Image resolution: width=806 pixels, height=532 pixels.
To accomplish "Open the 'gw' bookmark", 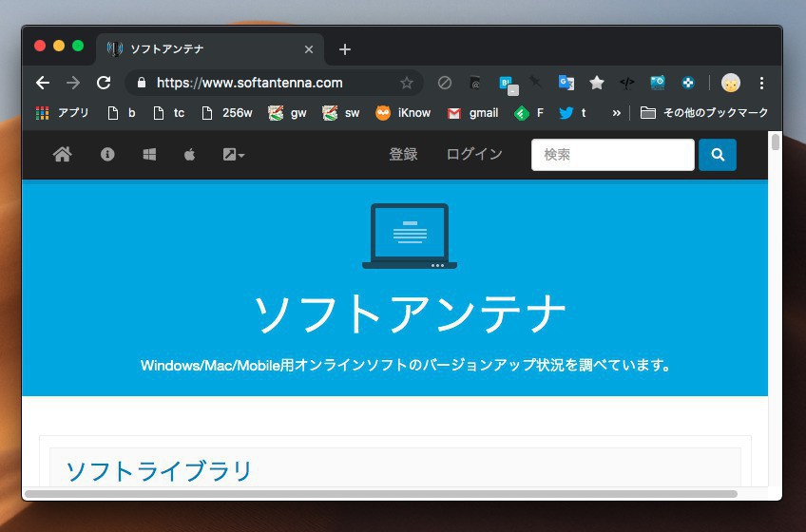I will (x=287, y=112).
